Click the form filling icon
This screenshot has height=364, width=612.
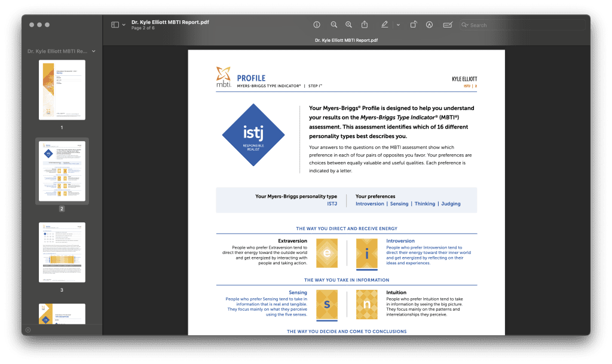pos(448,25)
